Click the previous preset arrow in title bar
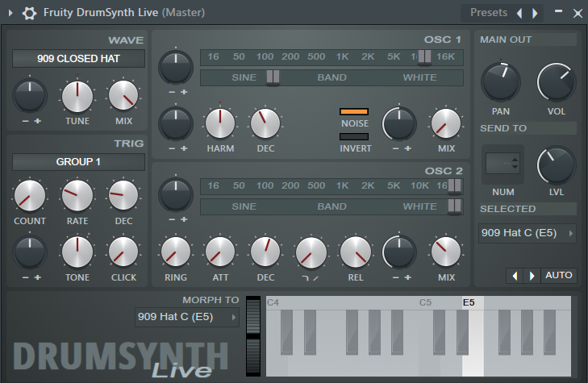This screenshot has height=383, width=588. click(519, 13)
